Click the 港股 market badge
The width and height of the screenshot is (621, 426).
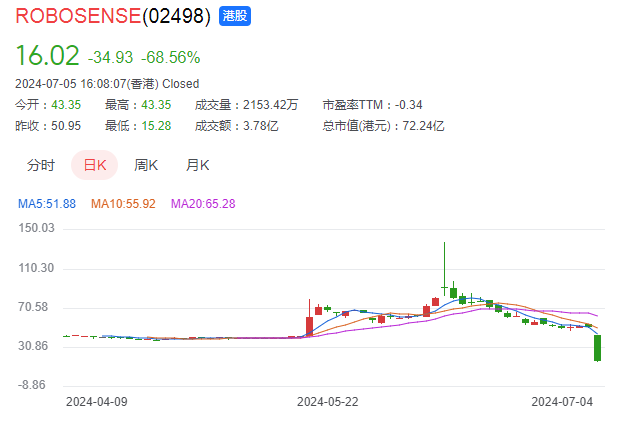(x=235, y=16)
